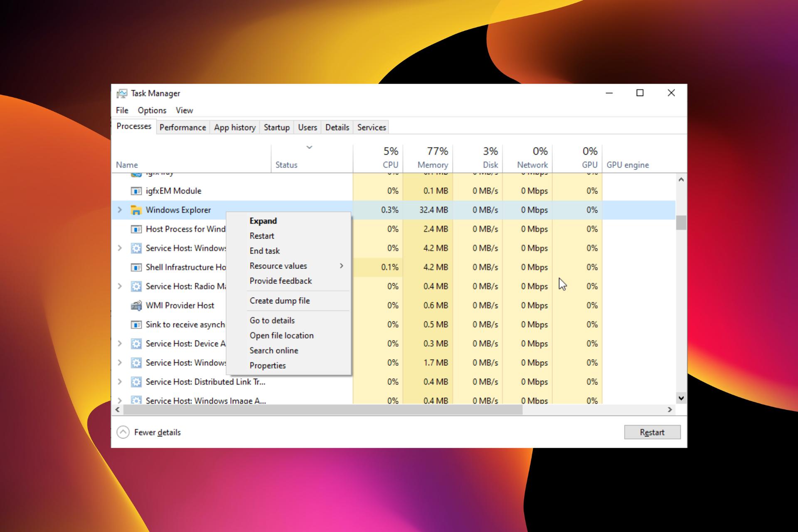Image resolution: width=798 pixels, height=532 pixels.
Task: Click the vertical scrollbar thumb
Action: pos(681,223)
